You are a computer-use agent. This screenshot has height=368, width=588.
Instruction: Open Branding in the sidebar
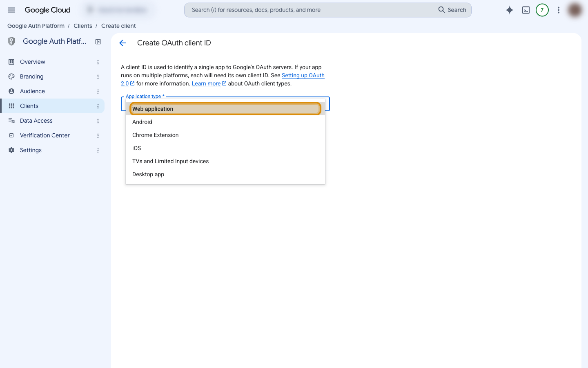point(52,76)
